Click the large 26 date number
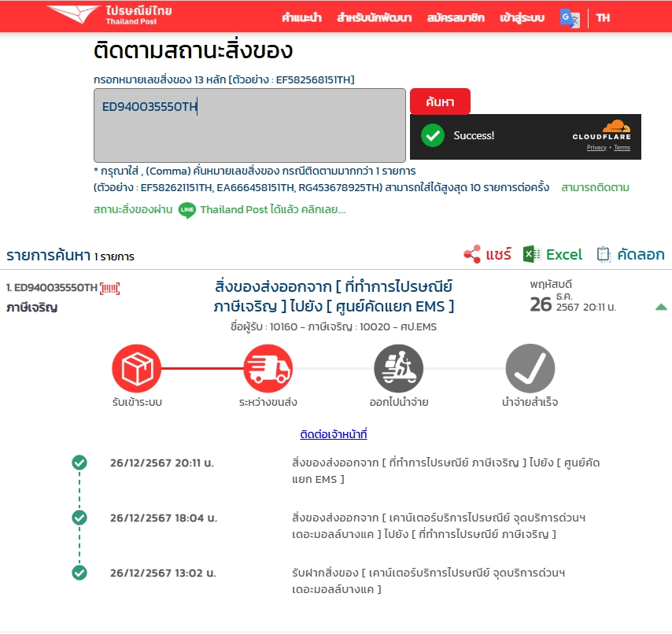 click(541, 304)
